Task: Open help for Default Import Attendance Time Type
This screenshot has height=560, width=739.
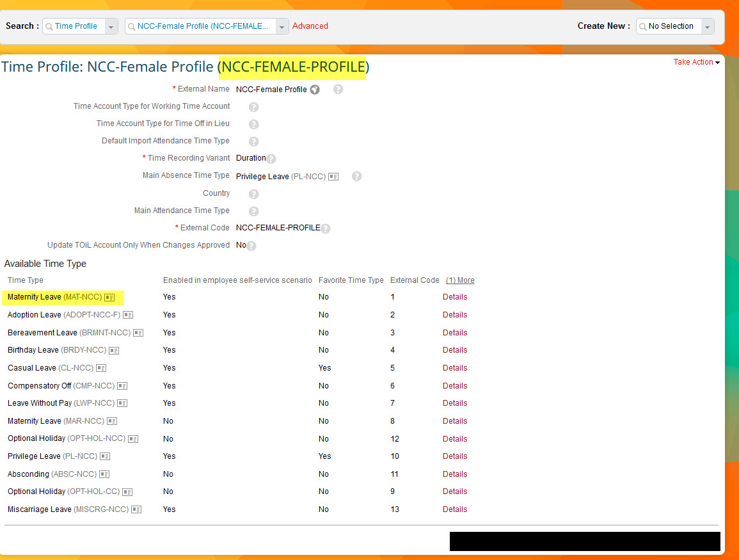Action: tap(253, 141)
